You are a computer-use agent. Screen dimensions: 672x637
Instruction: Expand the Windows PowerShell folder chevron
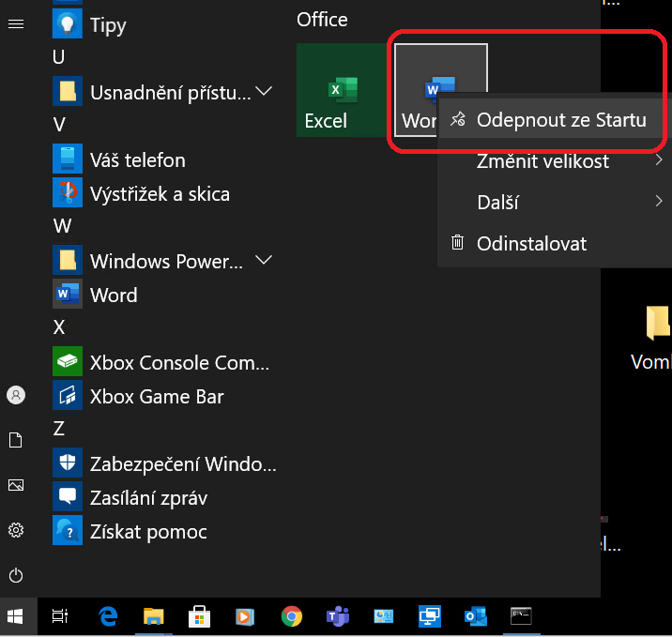pos(264,260)
